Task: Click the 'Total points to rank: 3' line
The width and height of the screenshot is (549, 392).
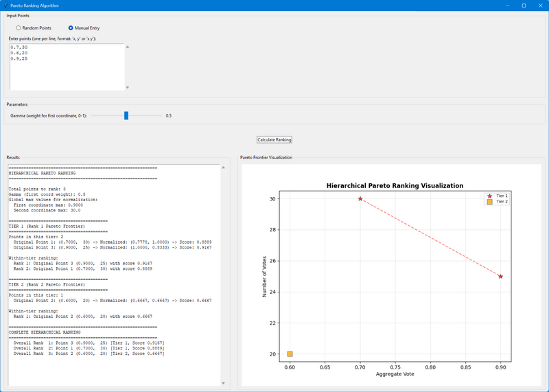Action: (37, 189)
